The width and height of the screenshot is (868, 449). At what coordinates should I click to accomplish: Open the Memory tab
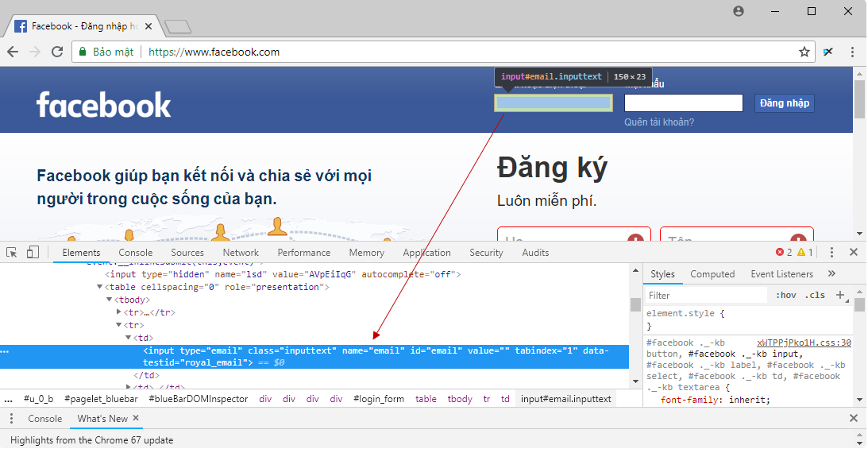click(366, 253)
